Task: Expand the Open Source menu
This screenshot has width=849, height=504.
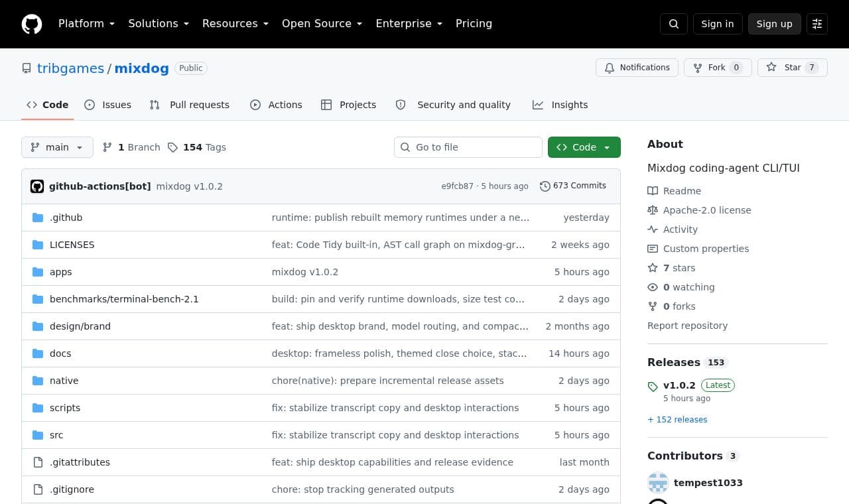Action: (322, 24)
